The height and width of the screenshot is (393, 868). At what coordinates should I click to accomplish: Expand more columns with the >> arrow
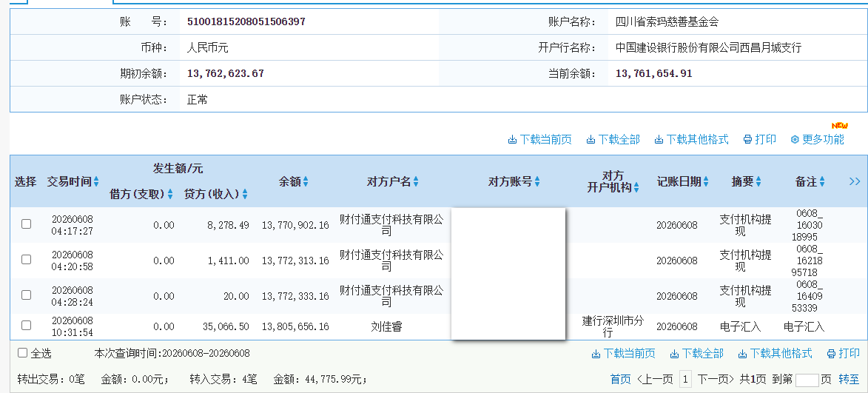click(x=854, y=181)
